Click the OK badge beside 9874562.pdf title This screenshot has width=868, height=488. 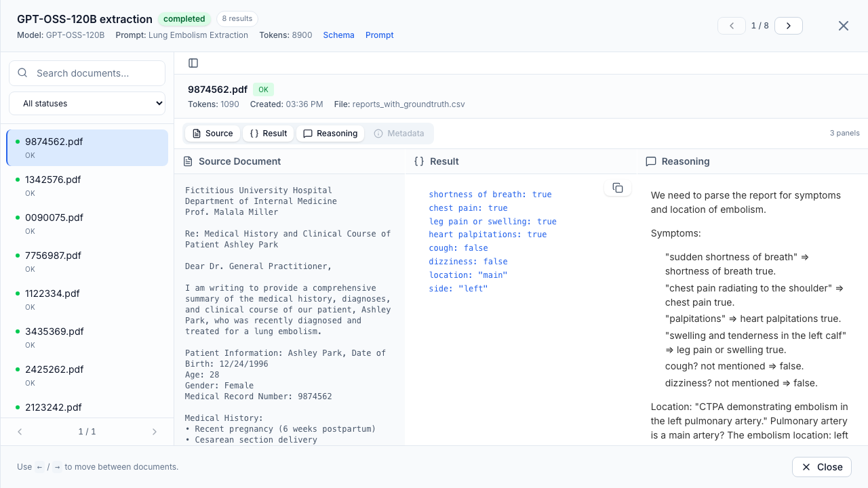pyautogui.click(x=263, y=89)
